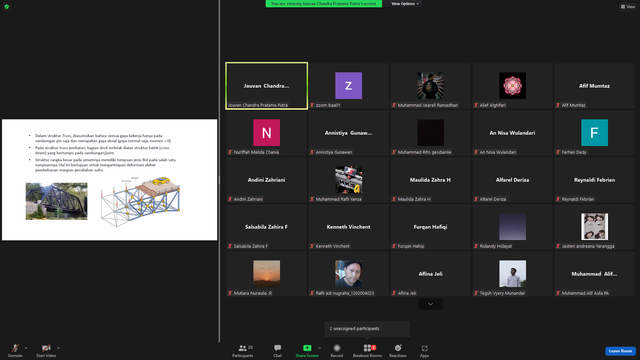This screenshot has width=640, height=360.
Task: Select the Andini Zahriani video tile
Action: 267,180
